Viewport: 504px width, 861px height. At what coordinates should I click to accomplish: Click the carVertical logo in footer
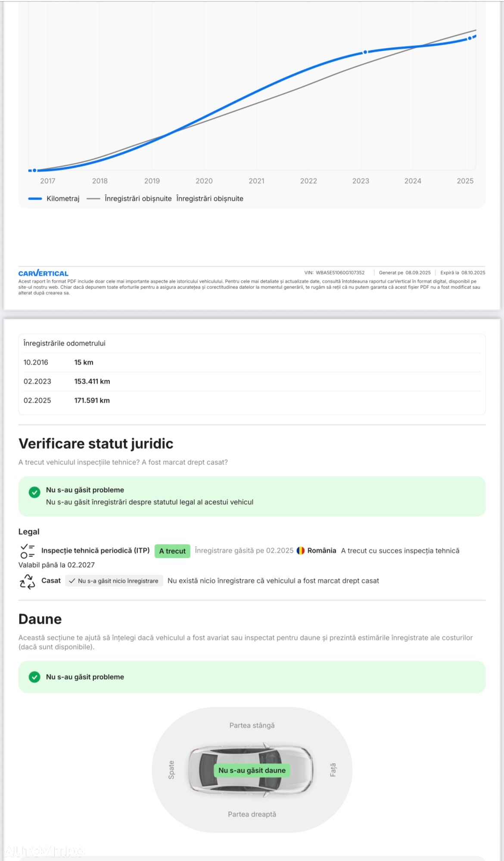(x=43, y=273)
